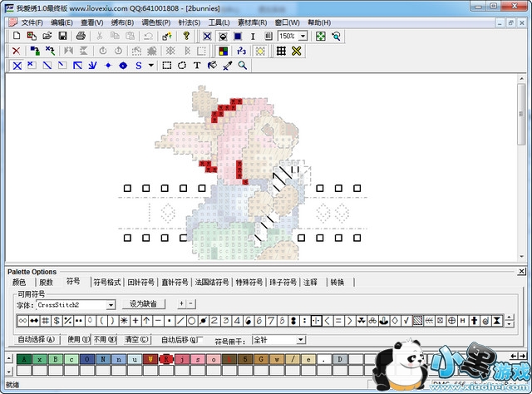Click the Print icon in toolbar
Viewport: 532px width, 394px height.
tap(81, 37)
